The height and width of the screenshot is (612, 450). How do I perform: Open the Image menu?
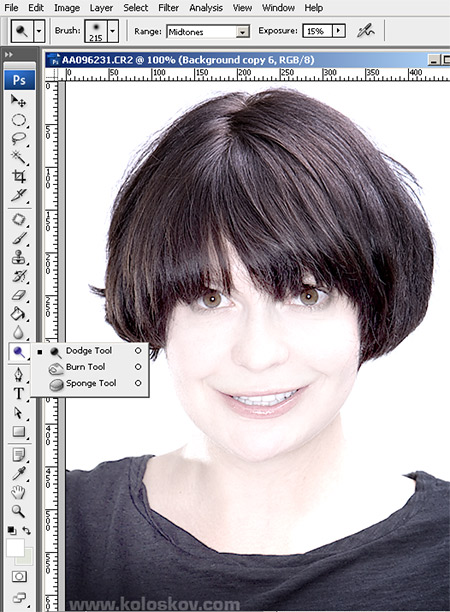[x=67, y=7]
